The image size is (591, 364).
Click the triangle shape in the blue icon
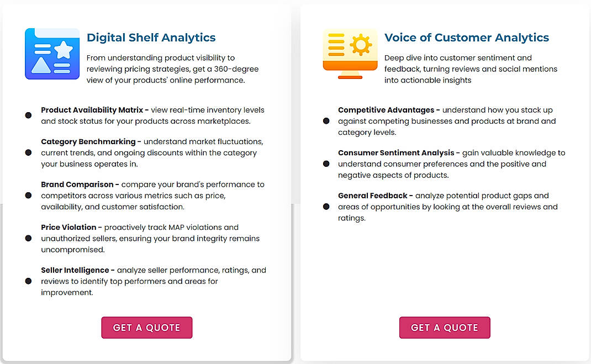(x=41, y=65)
